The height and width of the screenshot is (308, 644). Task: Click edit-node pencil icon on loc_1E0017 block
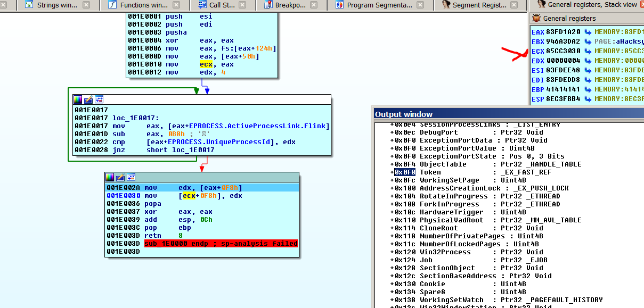[x=88, y=100]
